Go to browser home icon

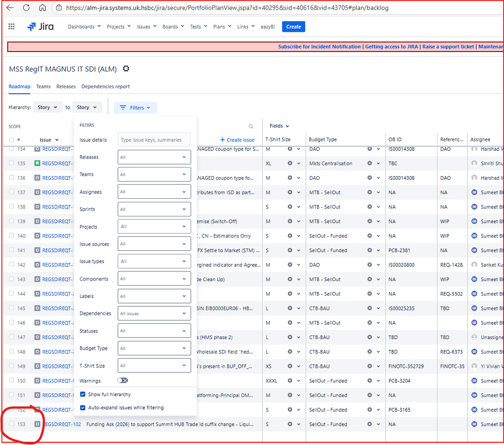[42, 8]
